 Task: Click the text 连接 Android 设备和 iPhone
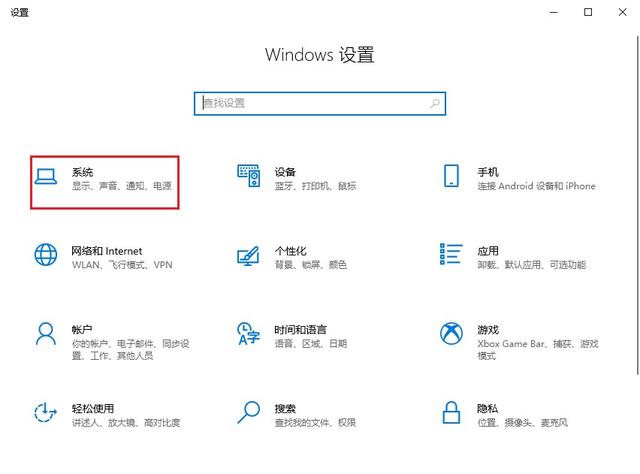pos(536,186)
